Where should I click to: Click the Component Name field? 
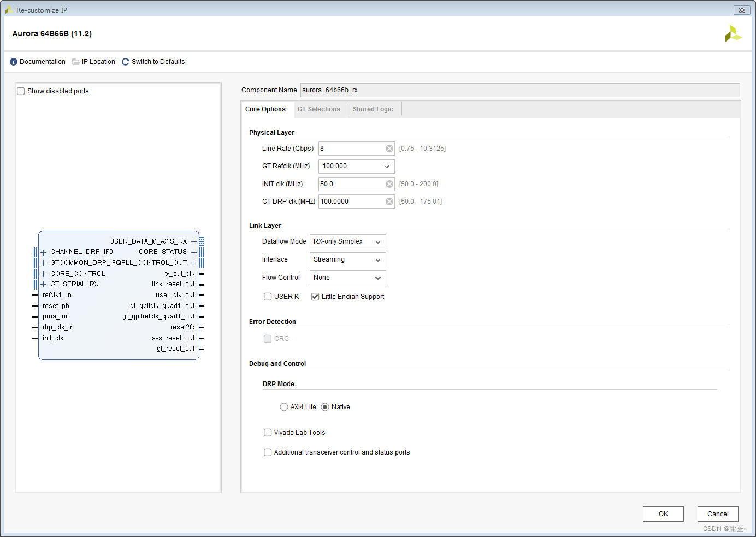520,90
